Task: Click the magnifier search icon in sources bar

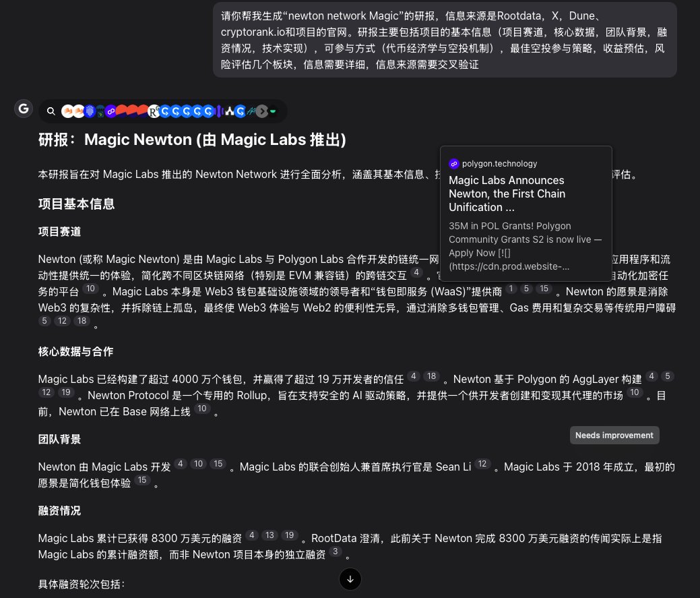Action: [51, 111]
